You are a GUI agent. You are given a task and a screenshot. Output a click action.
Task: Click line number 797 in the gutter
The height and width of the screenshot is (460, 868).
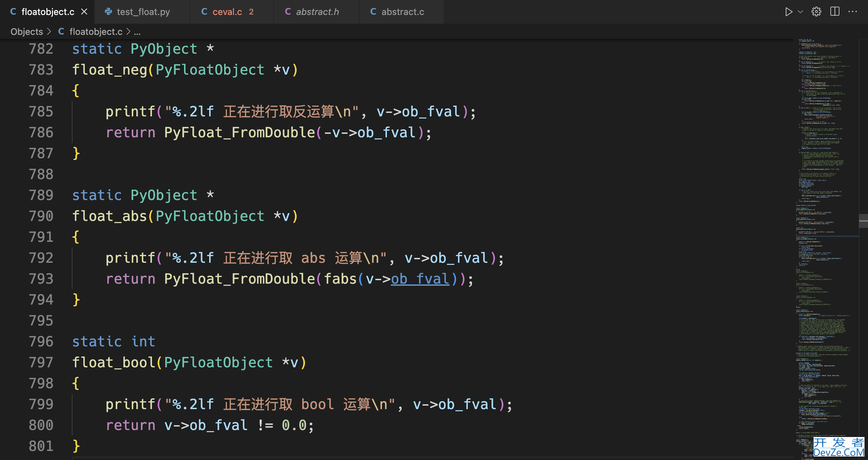pyautogui.click(x=41, y=362)
